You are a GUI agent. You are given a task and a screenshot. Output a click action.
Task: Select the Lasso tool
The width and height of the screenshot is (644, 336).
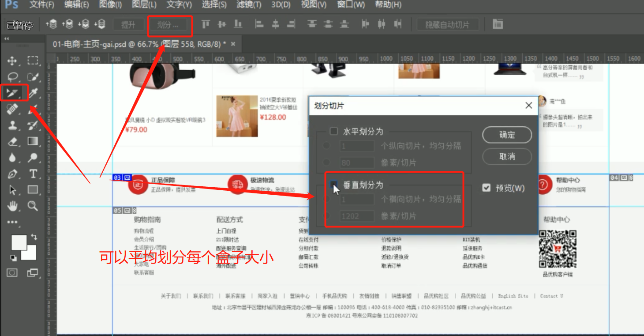pyautogui.click(x=12, y=76)
